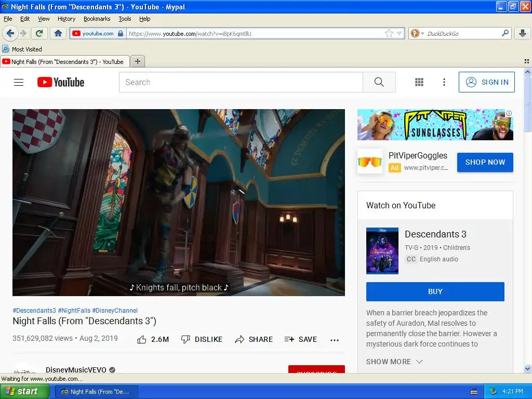Click the system tray clock 4:21 PM
Image resolution: width=532 pixels, height=399 pixels.
pos(512,391)
